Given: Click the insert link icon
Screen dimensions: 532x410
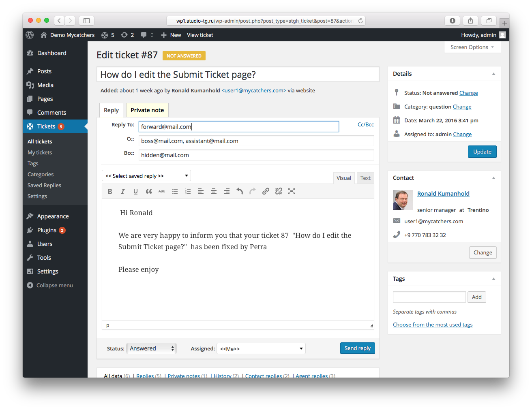Looking at the screenshot, I should coord(266,192).
